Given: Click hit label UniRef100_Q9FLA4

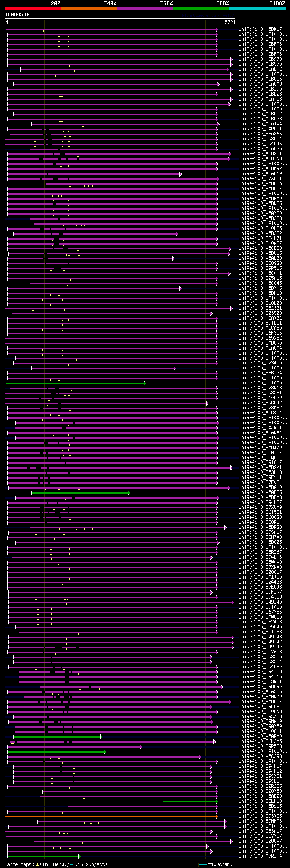Looking at the screenshot, I should pyautogui.click(x=260, y=707).
